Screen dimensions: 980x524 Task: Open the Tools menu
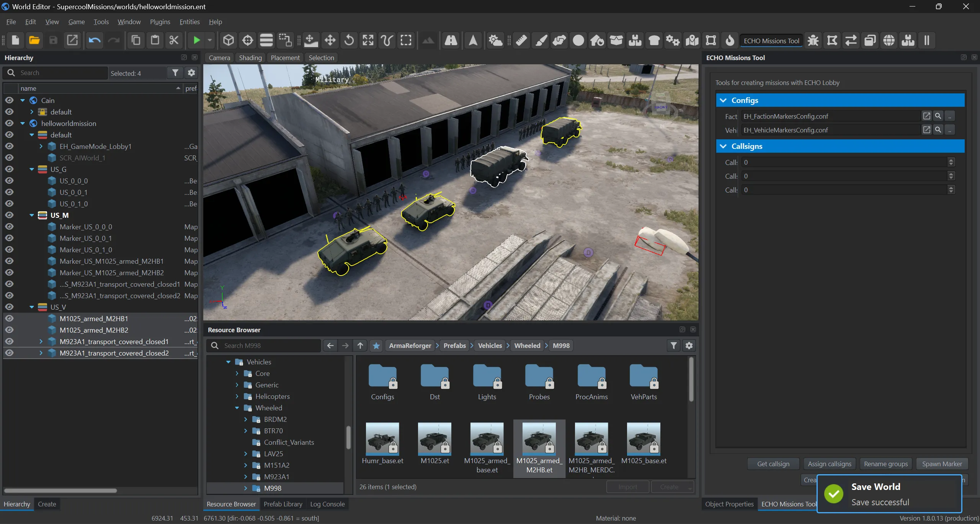pyautogui.click(x=101, y=22)
